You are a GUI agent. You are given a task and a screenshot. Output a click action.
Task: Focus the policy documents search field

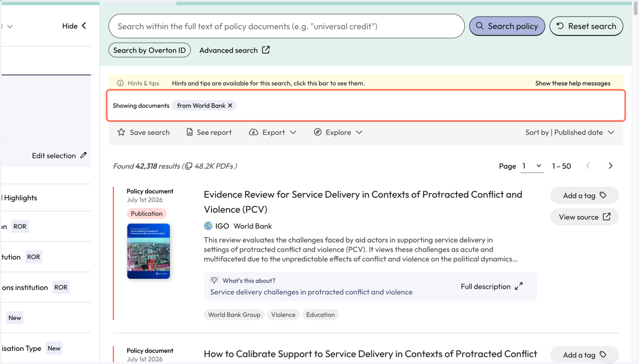pyautogui.click(x=286, y=26)
